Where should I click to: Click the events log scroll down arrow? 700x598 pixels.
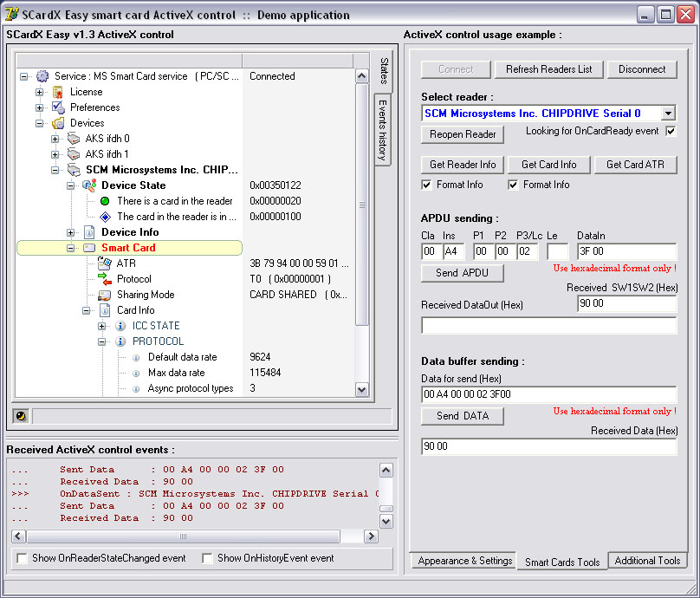(386, 521)
